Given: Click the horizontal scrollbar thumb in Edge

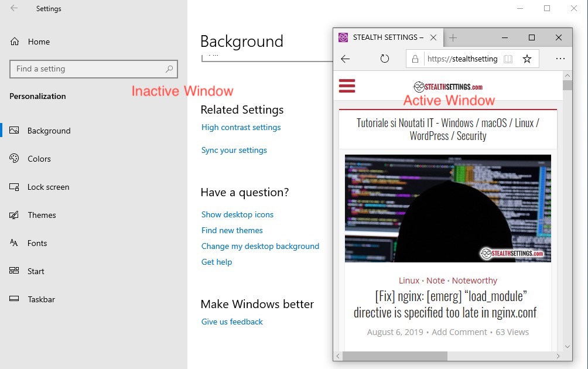Looking at the screenshot, I should point(395,356).
